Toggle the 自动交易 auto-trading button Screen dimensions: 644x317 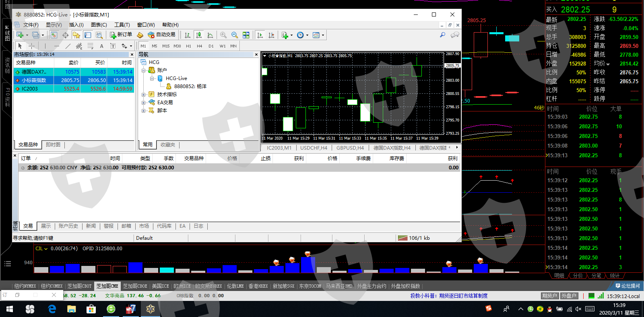pos(162,35)
